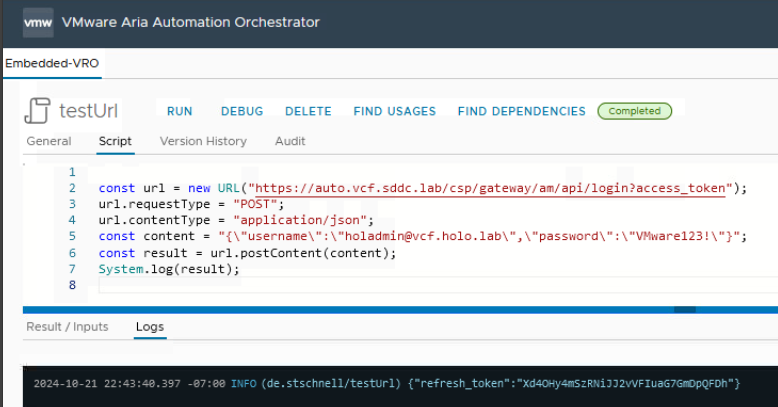The image size is (778, 407).
Task: Click the "POST" string in line 3
Action: 255,204
